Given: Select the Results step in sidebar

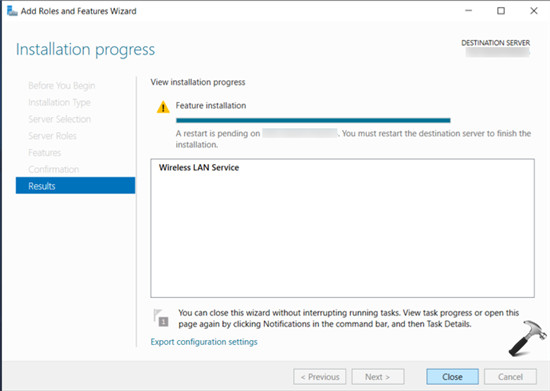Looking at the screenshot, I should click(x=75, y=186).
